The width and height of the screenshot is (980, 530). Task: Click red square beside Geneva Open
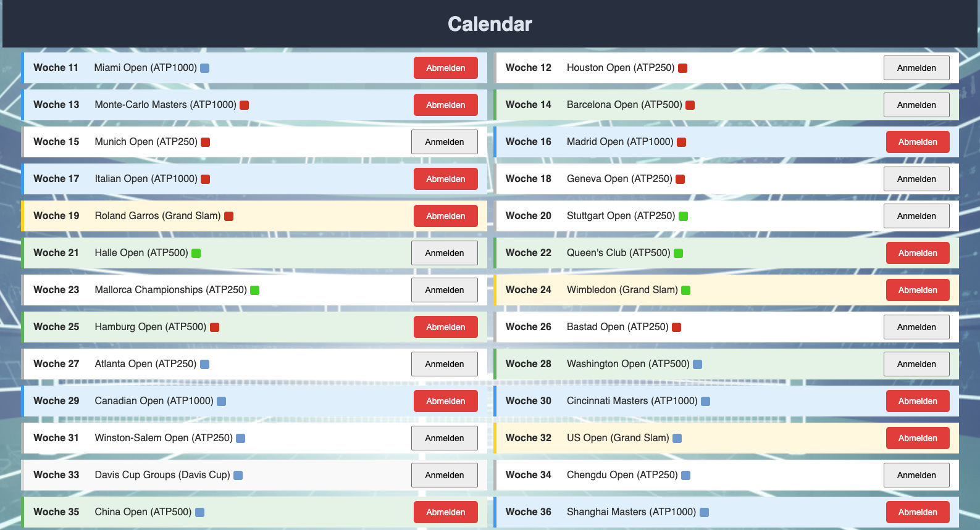[x=681, y=180]
